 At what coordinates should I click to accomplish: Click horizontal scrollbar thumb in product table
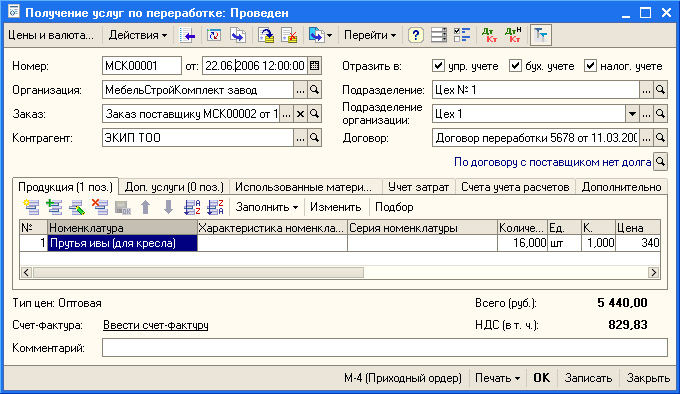pos(199,272)
